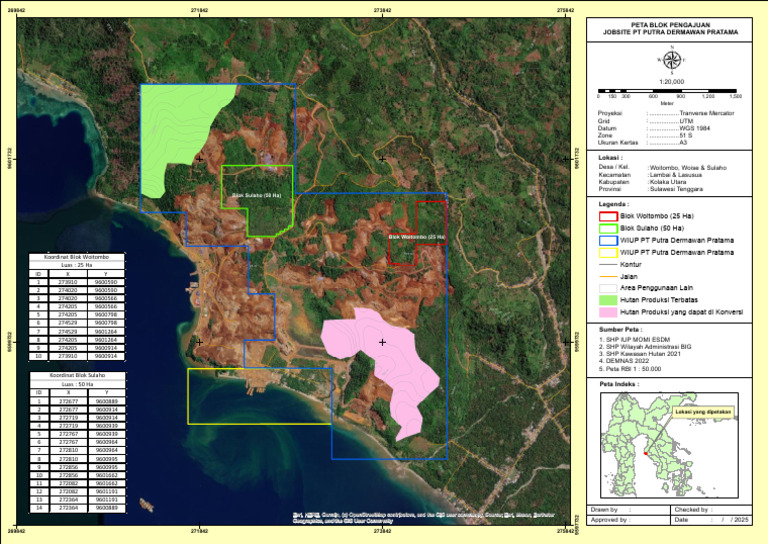Click legend label 'Blok Woitombo (25 Ha)'
The height and width of the screenshot is (544, 768).
(x=657, y=216)
